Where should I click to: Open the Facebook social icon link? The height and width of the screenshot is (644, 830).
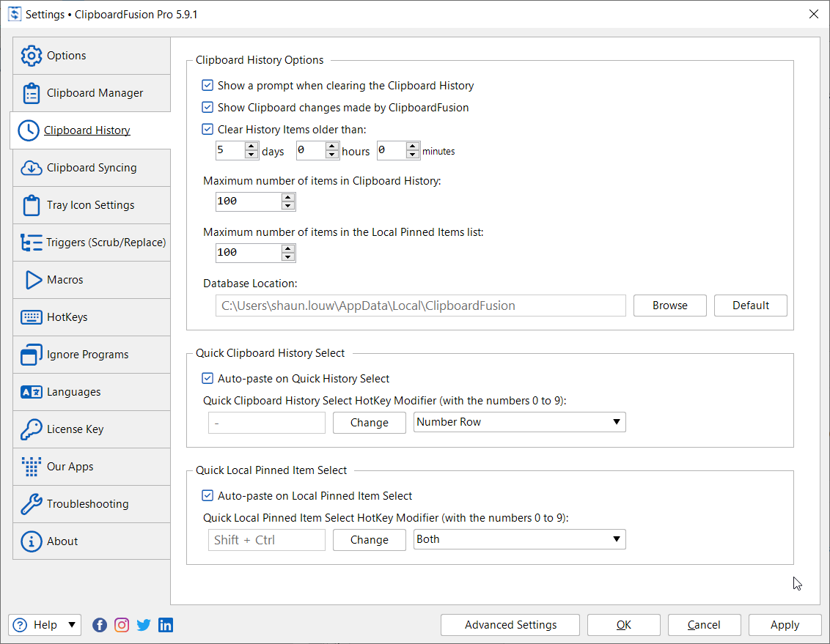pyautogui.click(x=100, y=625)
